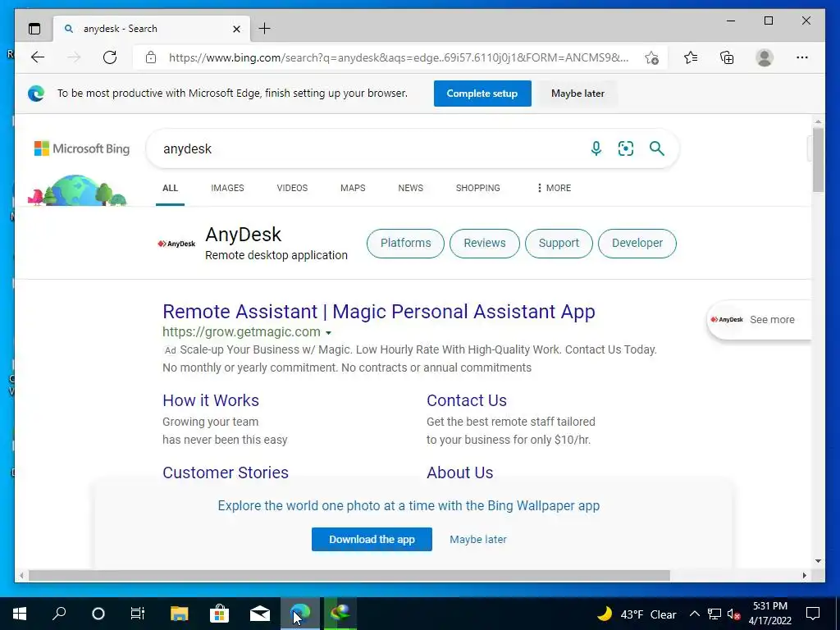Viewport: 840px width, 630px height.
Task: Open the notification center icon
Action: (x=813, y=614)
